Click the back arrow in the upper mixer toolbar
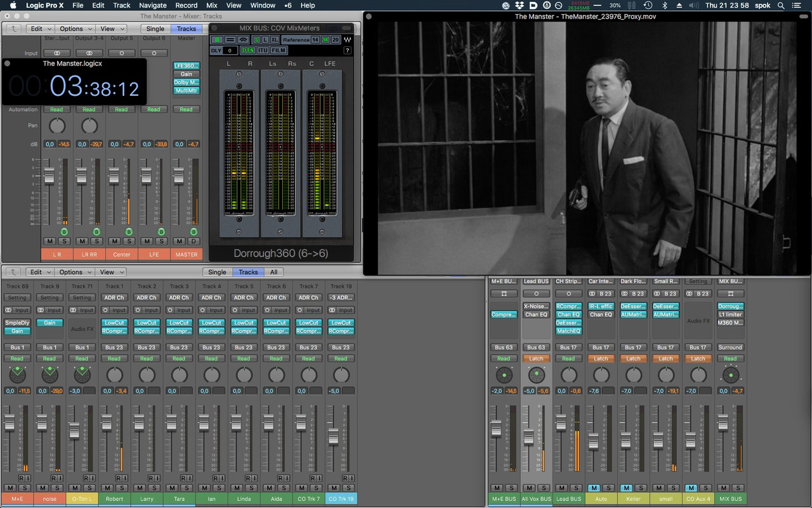This screenshot has height=508, width=812. [14, 29]
